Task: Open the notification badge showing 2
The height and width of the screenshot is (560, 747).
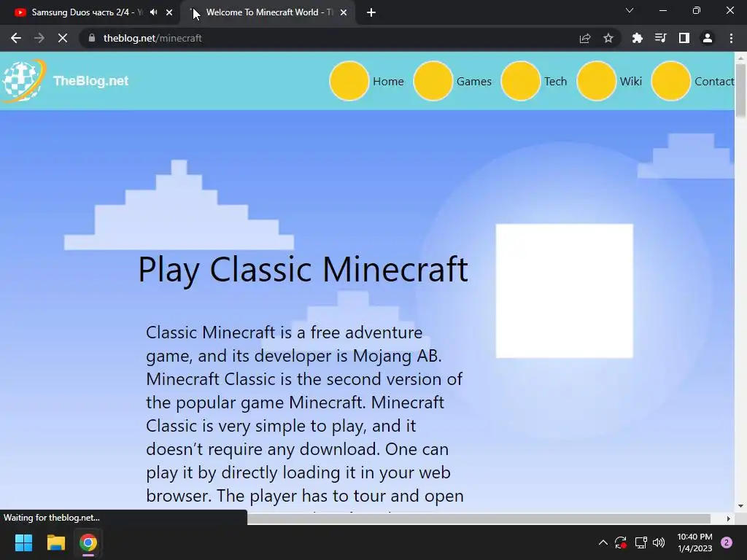Action: pos(727,542)
